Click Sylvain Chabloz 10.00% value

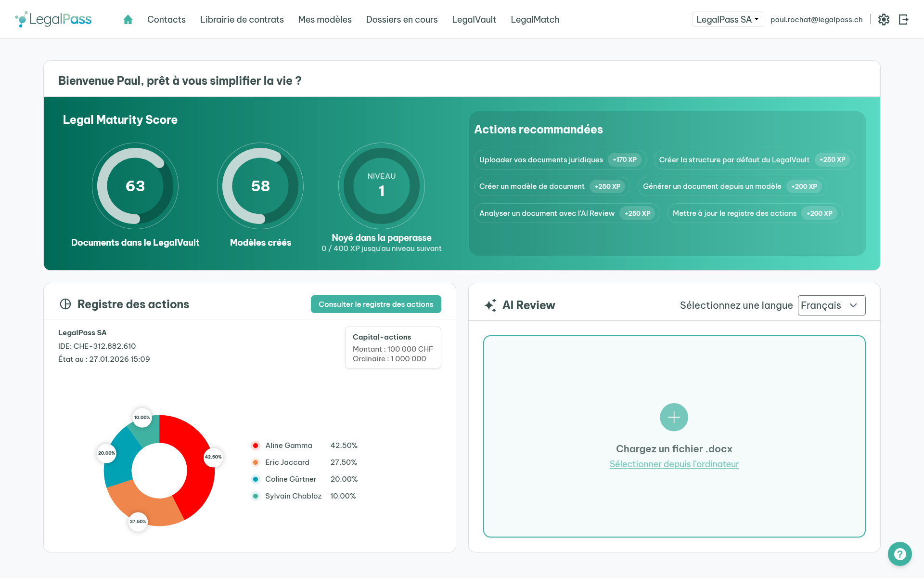(x=343, y=496)
